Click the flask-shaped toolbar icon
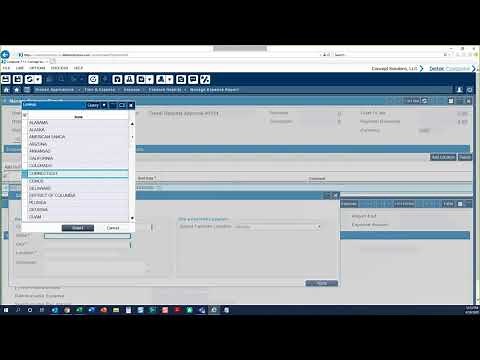 (129, 79)
